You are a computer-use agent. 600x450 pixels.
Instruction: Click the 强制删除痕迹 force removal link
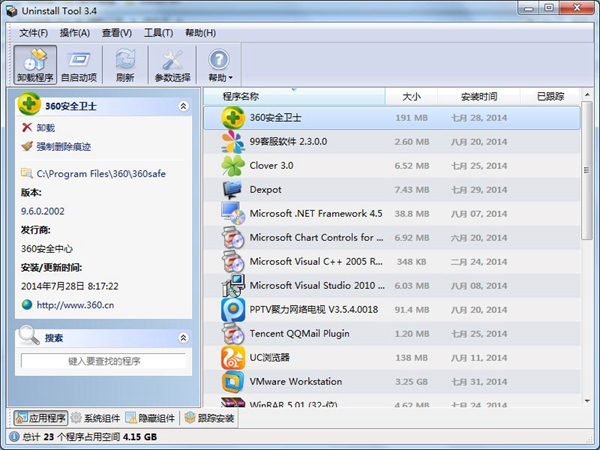(64, 147)
